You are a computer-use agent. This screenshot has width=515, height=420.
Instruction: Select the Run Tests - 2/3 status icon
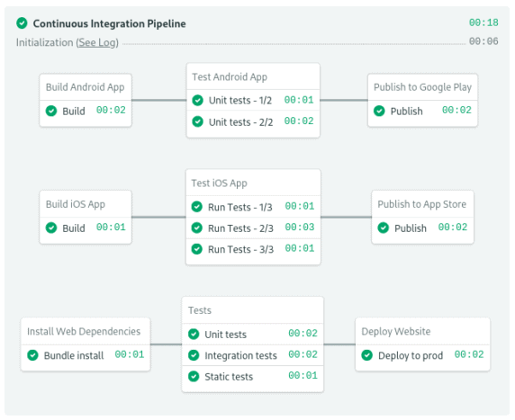tap(197, 228)
